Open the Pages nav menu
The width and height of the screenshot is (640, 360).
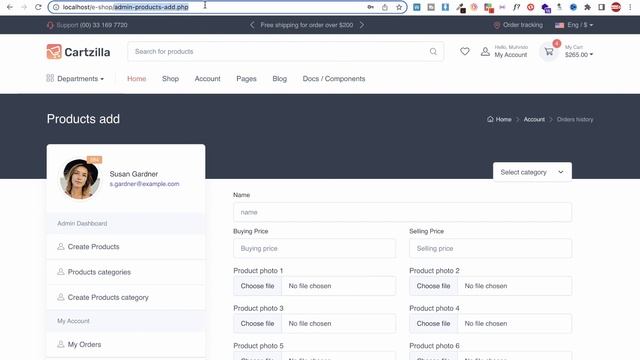246,78
